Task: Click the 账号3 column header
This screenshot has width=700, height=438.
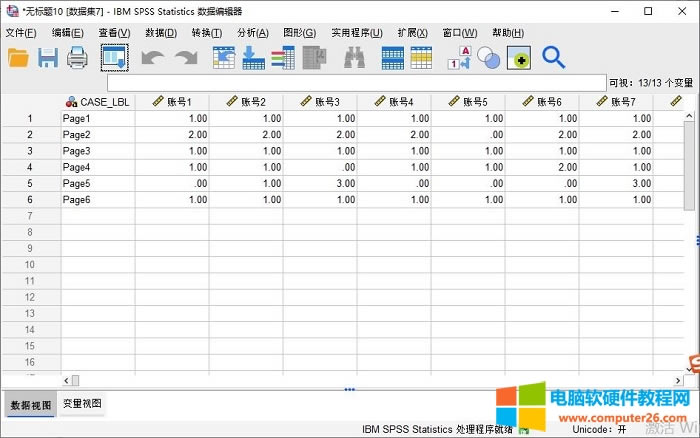Action: click(320, 101)
